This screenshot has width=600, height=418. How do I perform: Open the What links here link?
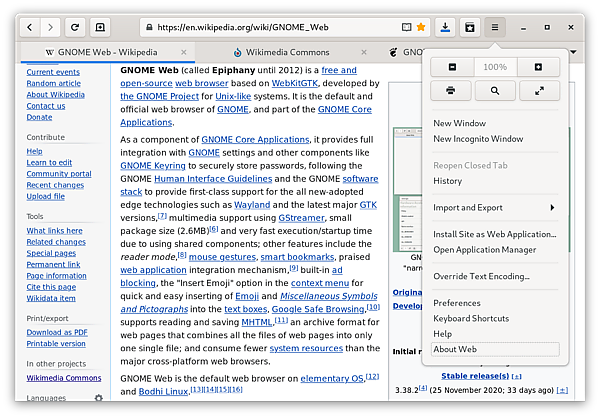(x=54, y=231)
